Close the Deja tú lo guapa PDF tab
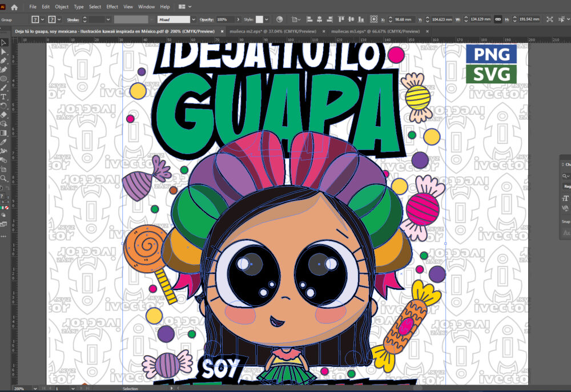 pyautogui.click(x=222, y=31)
